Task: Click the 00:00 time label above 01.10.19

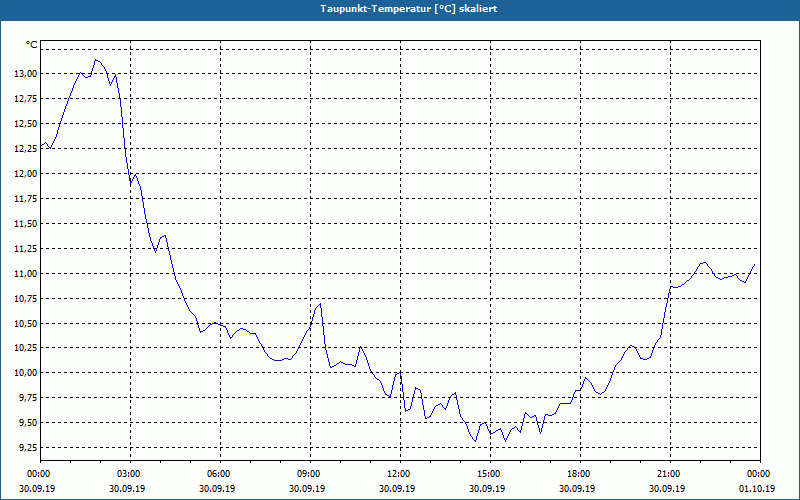Action: pos(758,474)
